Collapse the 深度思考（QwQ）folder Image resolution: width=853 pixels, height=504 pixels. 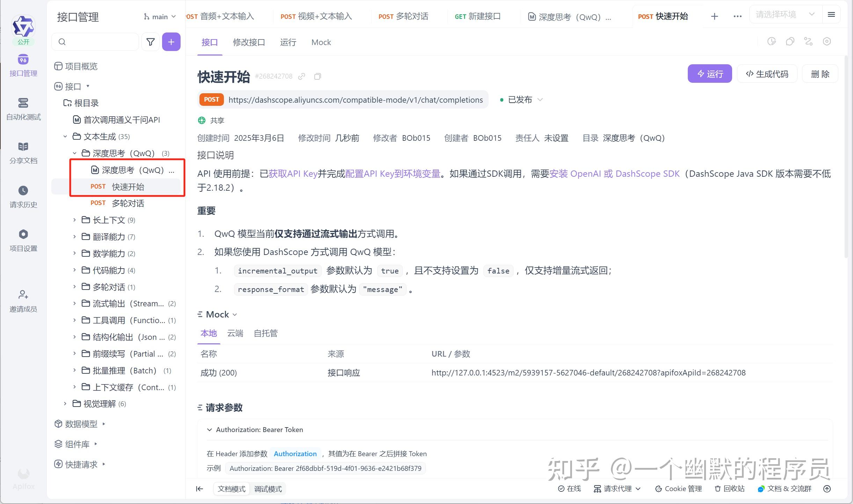click(74, 153)
